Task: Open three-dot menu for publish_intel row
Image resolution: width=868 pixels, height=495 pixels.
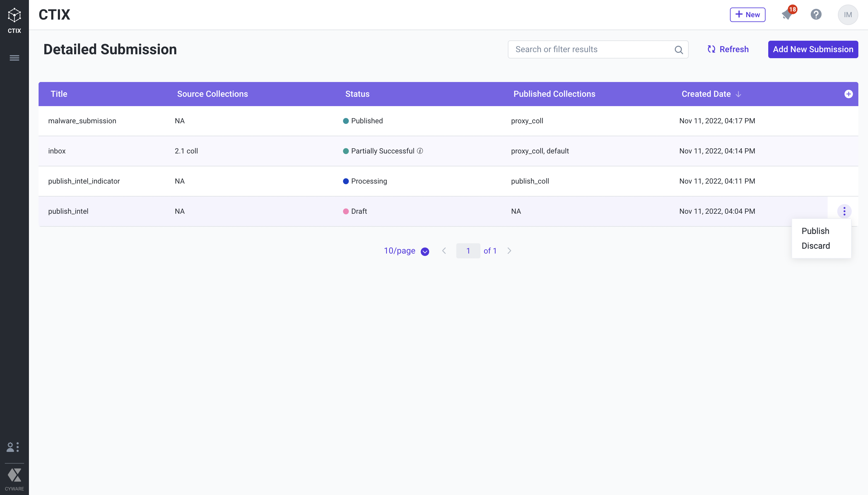Action: tap(844, 211)
